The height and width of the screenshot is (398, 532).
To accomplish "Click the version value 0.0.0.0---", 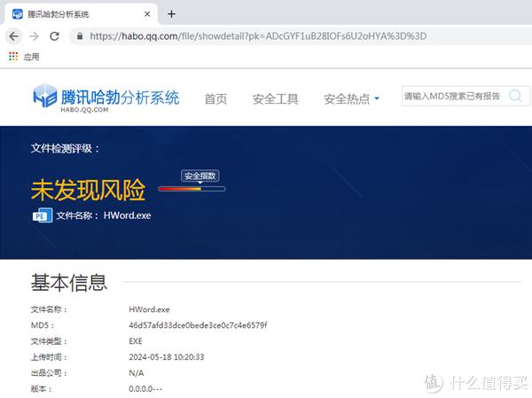I will 145,389.
